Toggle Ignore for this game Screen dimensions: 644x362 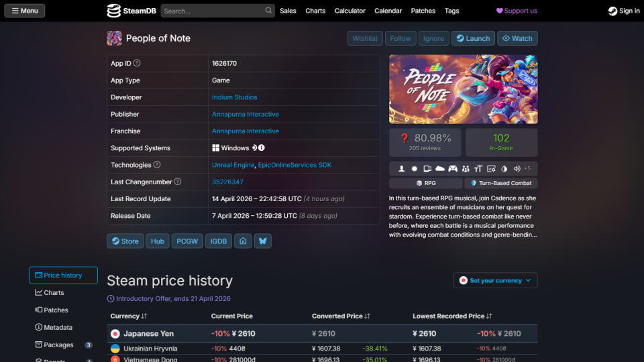click(433, 38)
